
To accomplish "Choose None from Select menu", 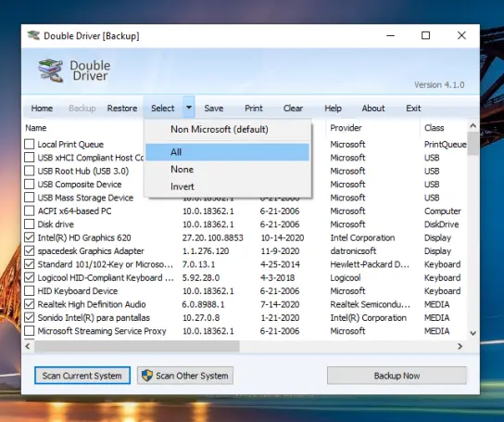I will click(228, 170).
